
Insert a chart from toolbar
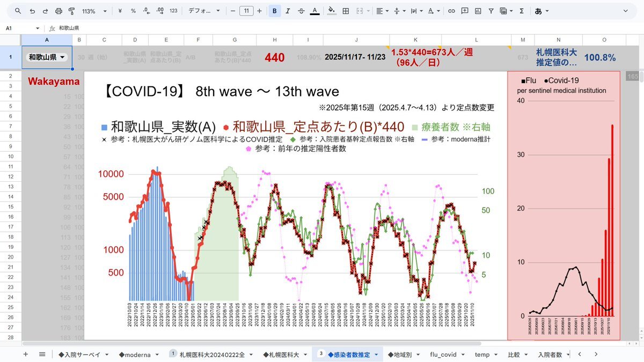coord(477,11)
